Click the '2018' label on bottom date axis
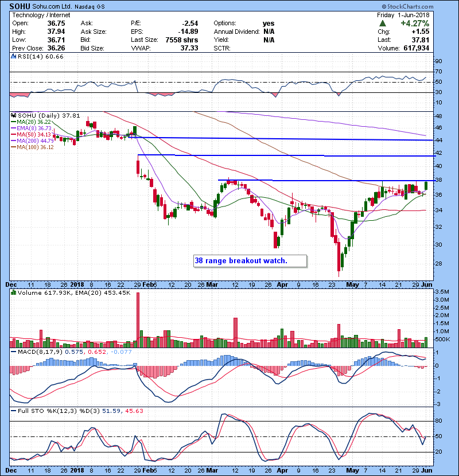 point(77,470)
